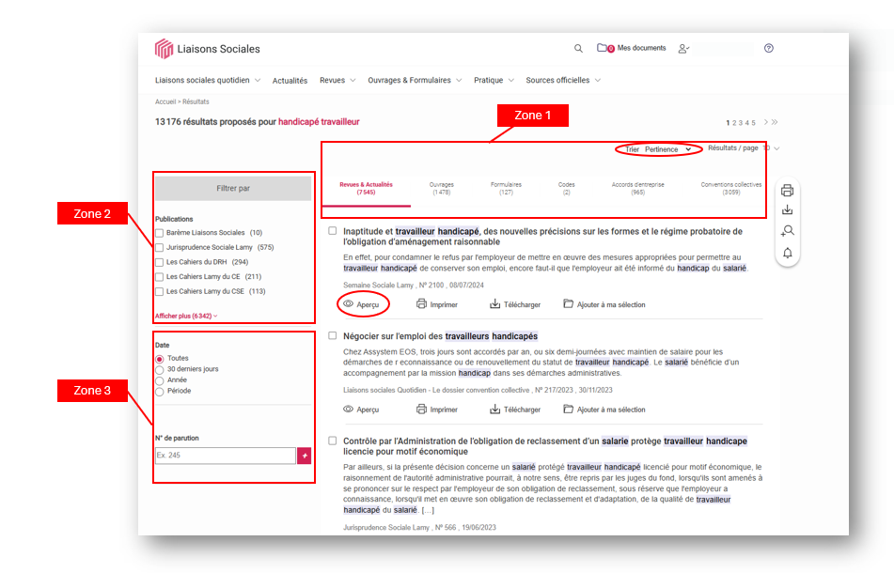The image size is (894, 588).
Task: Click Imprimer for the Négocier sur l'emploi result
Action: [437, 410]
